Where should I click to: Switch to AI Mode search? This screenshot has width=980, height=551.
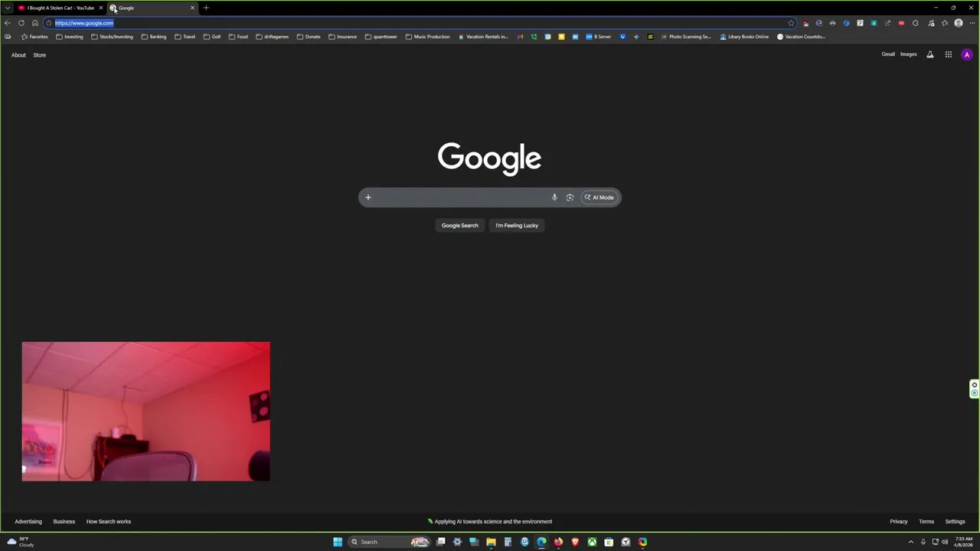pos(599,197)
